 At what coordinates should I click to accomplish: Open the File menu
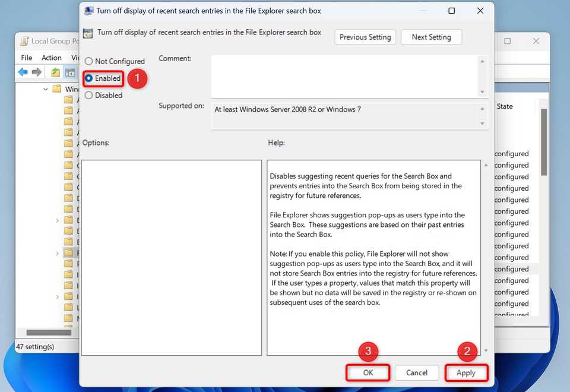27,58
